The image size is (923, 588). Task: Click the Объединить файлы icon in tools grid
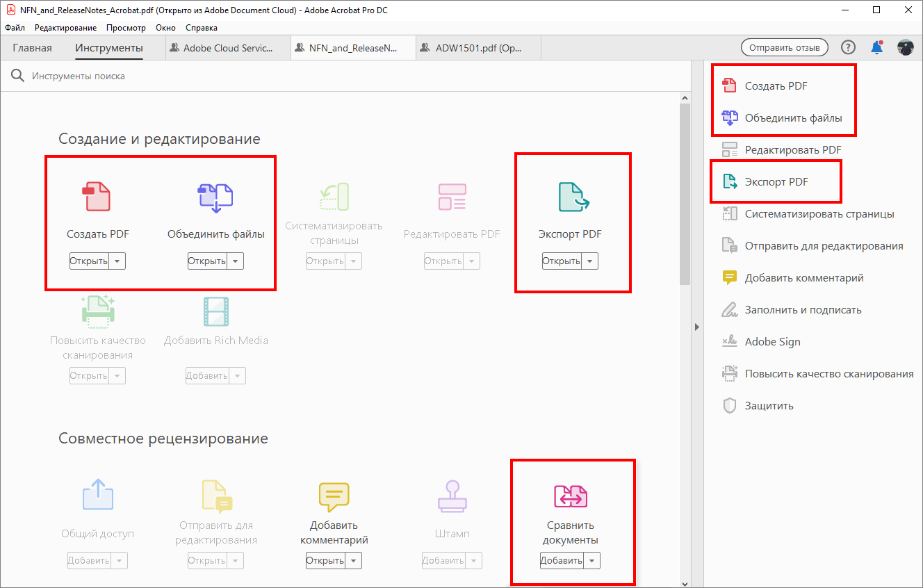(215, 197)
